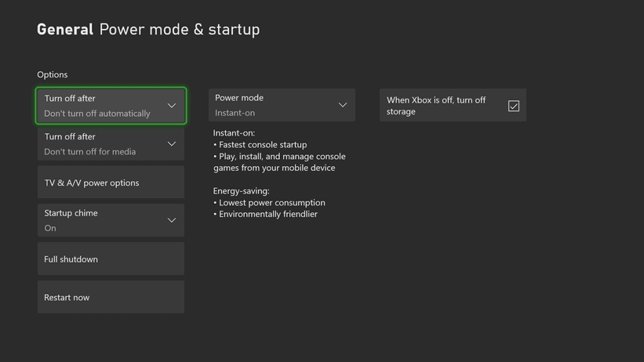This screenshot has width=644, height=362.
Task: Click the Power mode chevron arrow
Action: [x=342, y=105]
